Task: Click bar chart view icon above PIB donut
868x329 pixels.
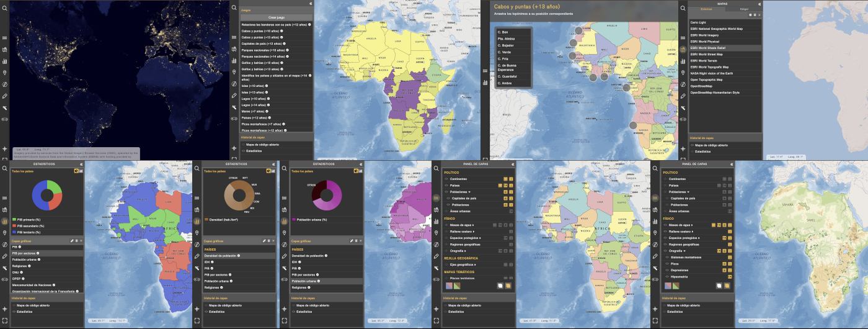Action: point(80,171)
